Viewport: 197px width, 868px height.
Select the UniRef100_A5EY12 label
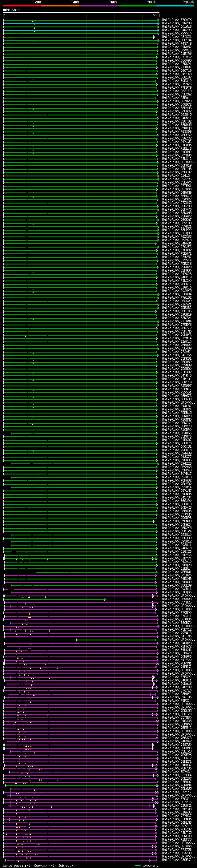pyautogui.click(x=177, y=629)
